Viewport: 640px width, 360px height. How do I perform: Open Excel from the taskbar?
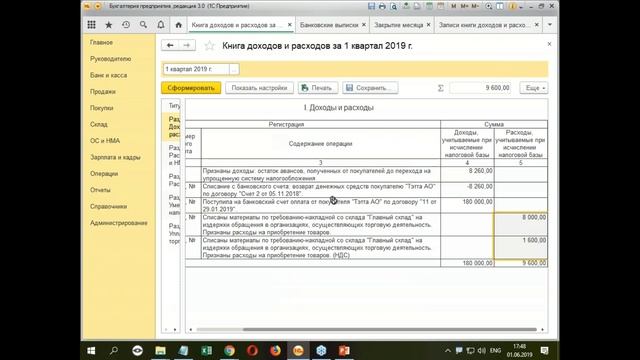pos(206,351)
